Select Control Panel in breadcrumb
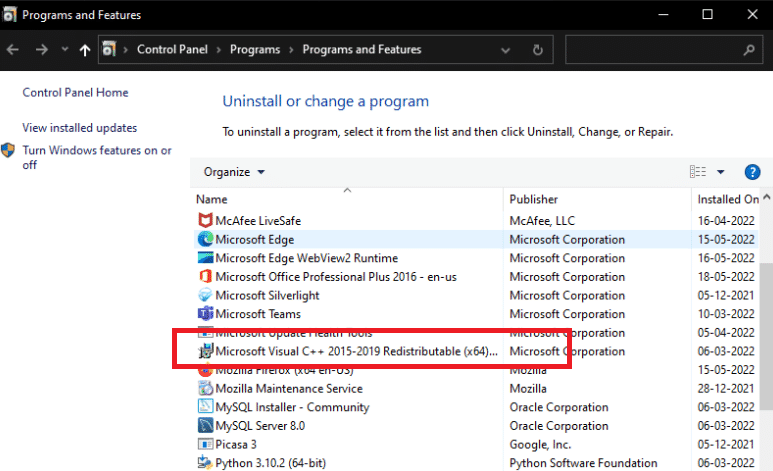Screen dimensions: 773x471 [x=172, y=49]
